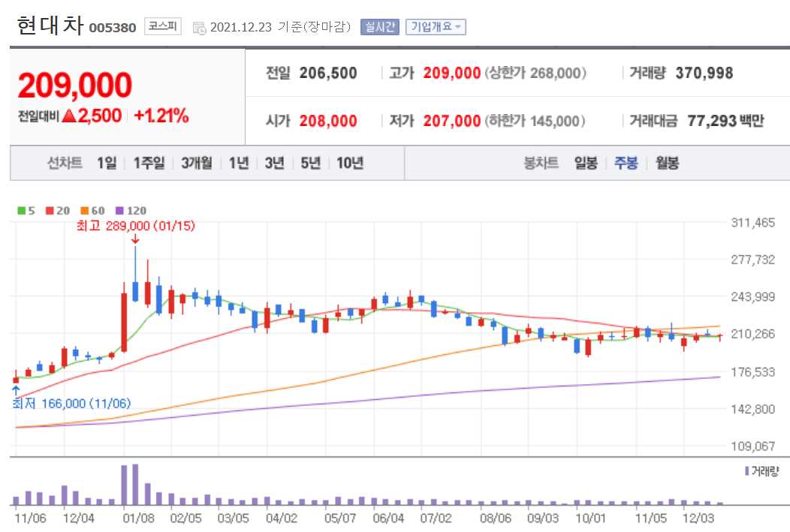Image resolution: width=790 pixels, height=532 pixels.
Task: Select the 선차트 line chart option
Action: pos(65,163)
